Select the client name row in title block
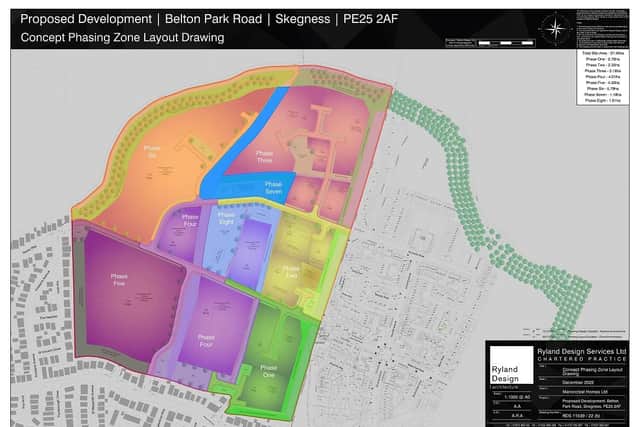The height and width of the screenshot is (427, 640). 585,392
